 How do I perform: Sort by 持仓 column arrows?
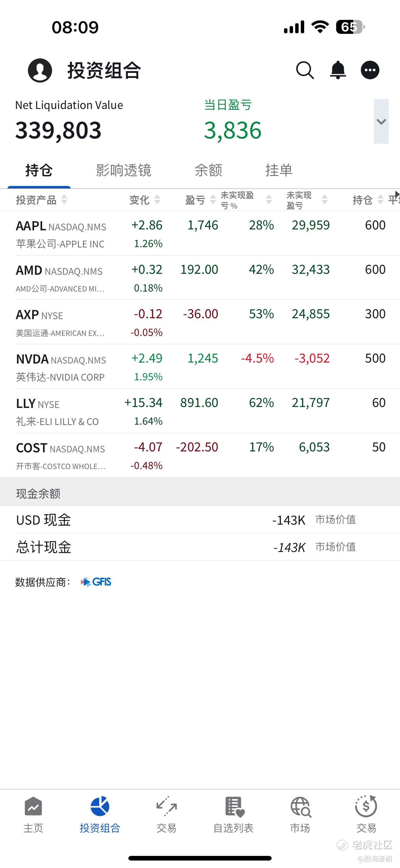pyautogui.click(x=380, y=200)
